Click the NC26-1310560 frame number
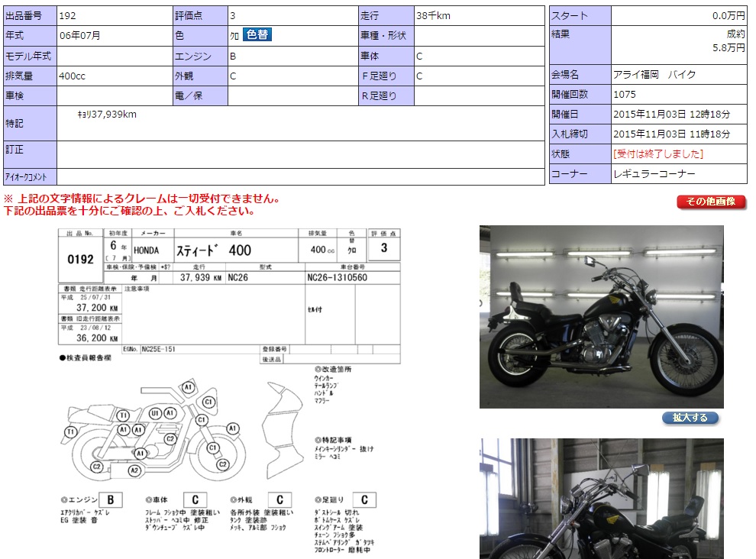 337,277
